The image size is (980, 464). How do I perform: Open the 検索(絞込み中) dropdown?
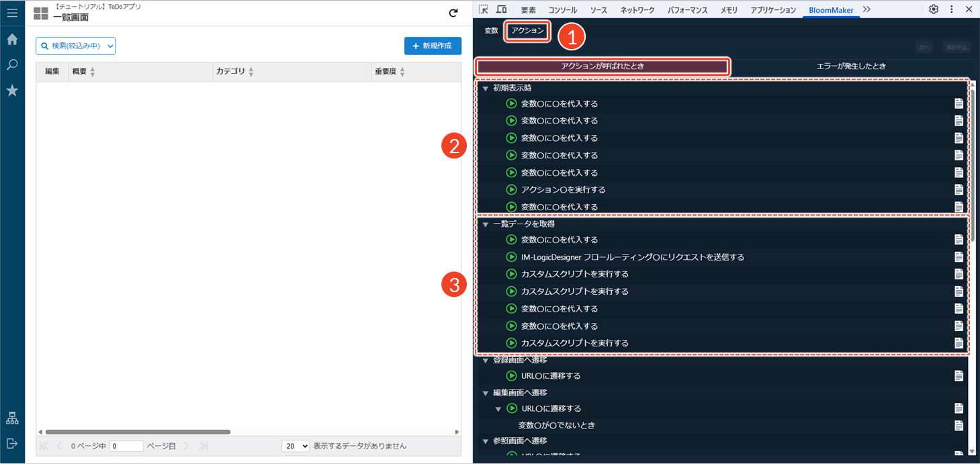(76, 46)
